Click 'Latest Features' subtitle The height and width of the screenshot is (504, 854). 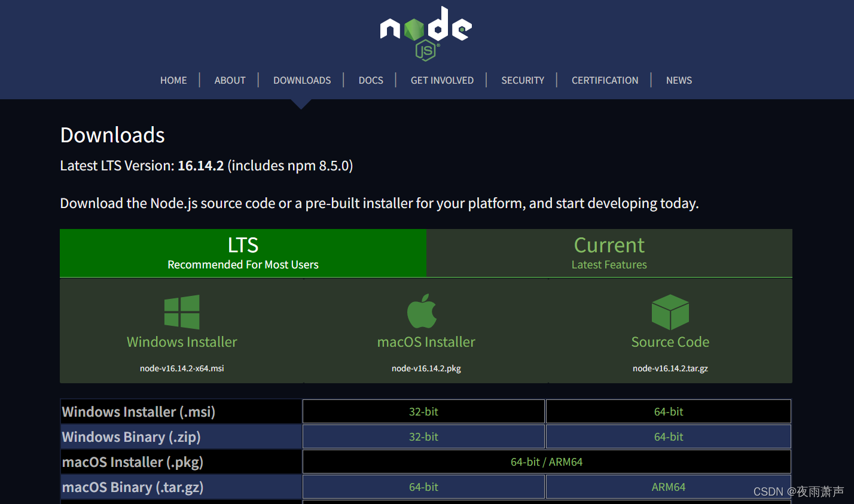[609, 265]
